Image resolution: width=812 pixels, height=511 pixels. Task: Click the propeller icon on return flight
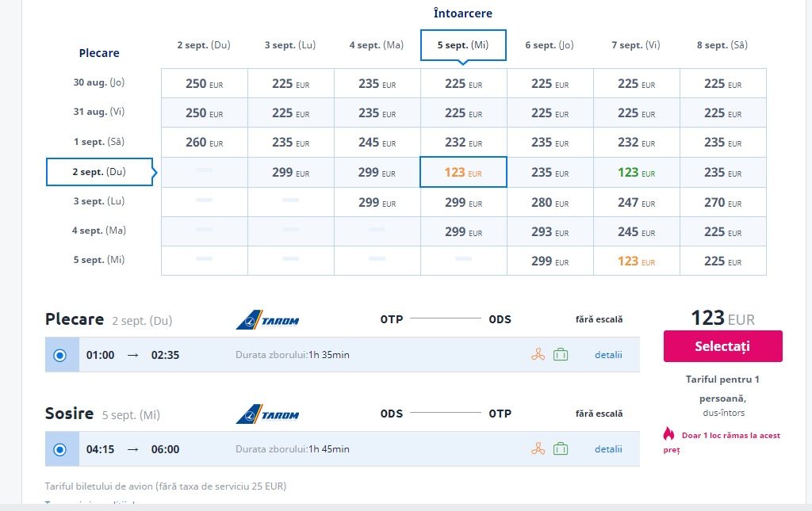tap(538, 449)
